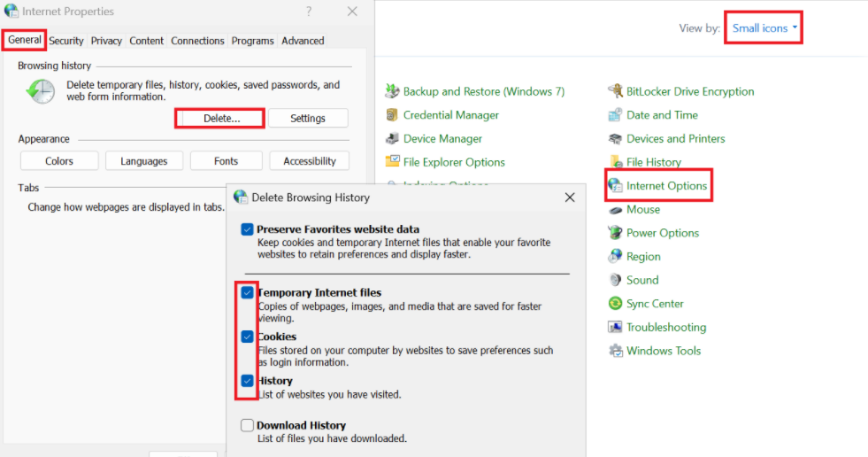Click the Sync Center green icon
Image resolution: width=868 pixels, height=457 pixels.
pos(615,303)
